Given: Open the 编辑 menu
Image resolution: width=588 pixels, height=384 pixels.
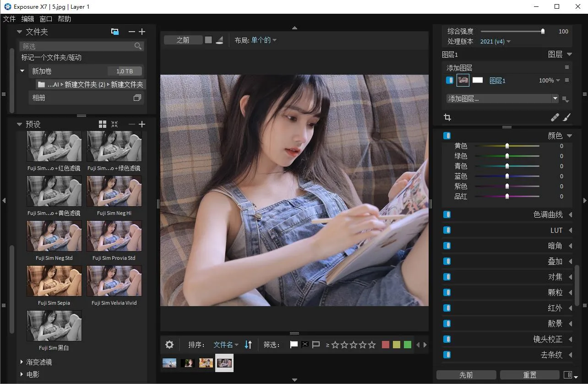Looking at the screenshot, I should (x=27, y=19).
